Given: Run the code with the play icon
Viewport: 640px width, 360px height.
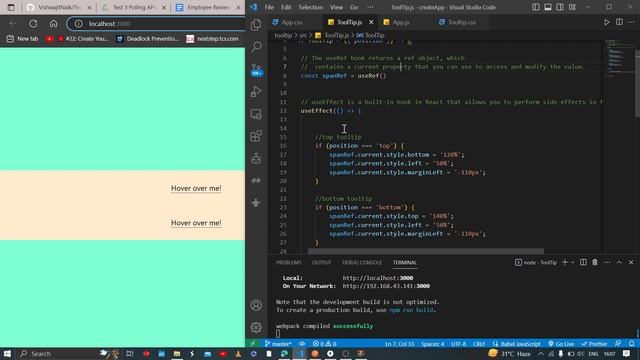Looking at the screenshot, I should pos(607,22).
